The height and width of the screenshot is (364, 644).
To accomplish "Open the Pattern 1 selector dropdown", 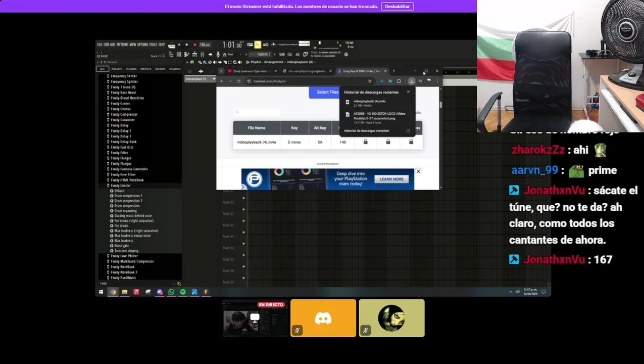I will pos(263,54).
